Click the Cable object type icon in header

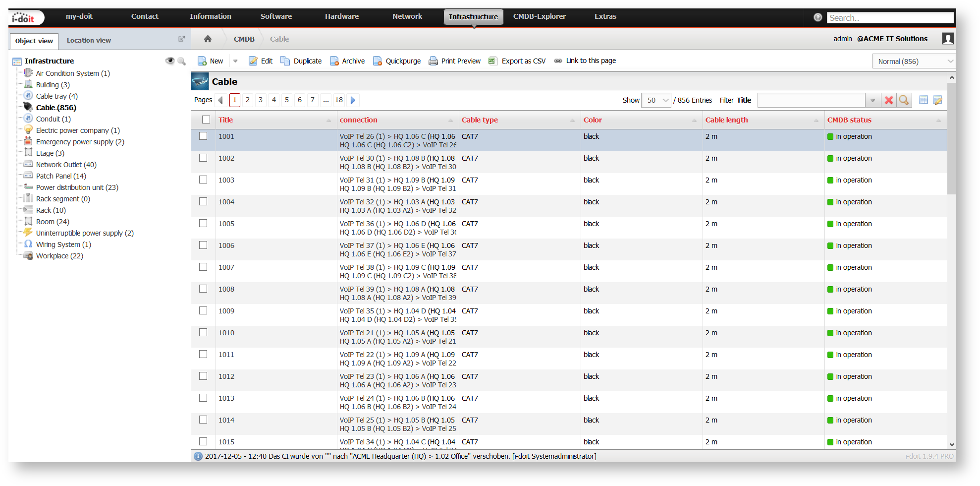point(200,81)
